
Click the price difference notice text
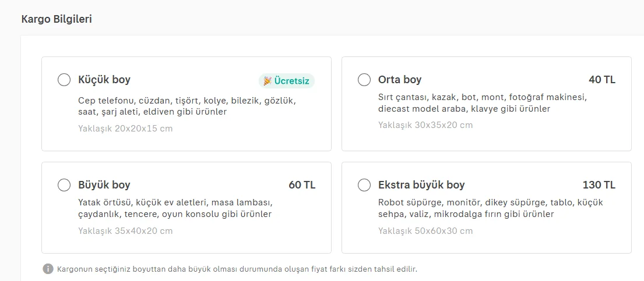tap(237, 269)
